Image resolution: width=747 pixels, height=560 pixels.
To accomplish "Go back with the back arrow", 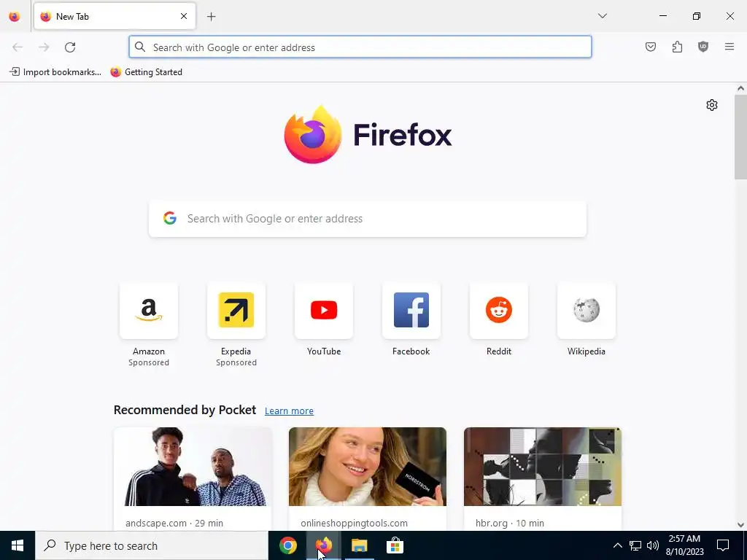I will tap(18, 47).
